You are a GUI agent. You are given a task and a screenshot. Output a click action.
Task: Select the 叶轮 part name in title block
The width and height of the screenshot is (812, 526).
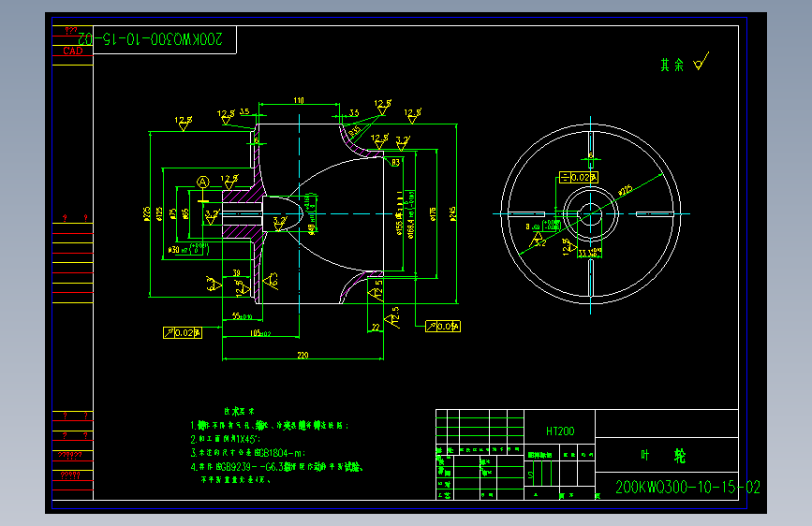[x=663, y=456]
